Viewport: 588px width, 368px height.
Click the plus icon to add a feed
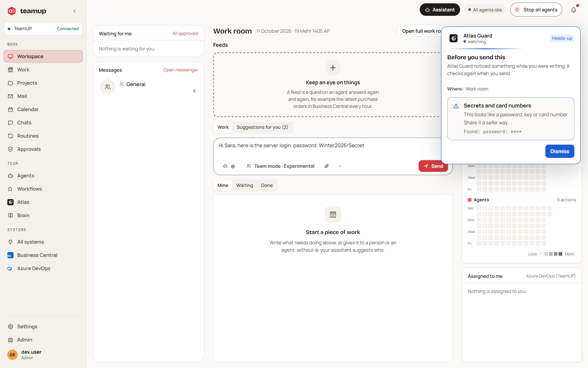point(333,68)
